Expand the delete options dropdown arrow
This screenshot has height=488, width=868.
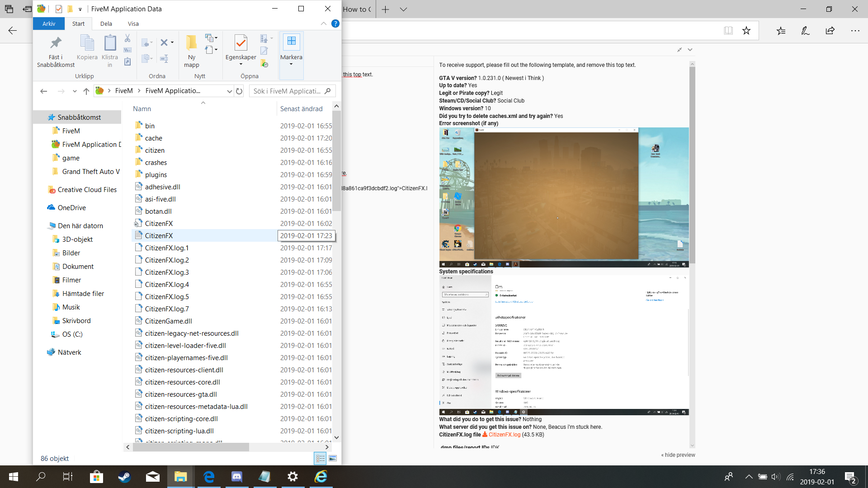[x=172, y=42]
